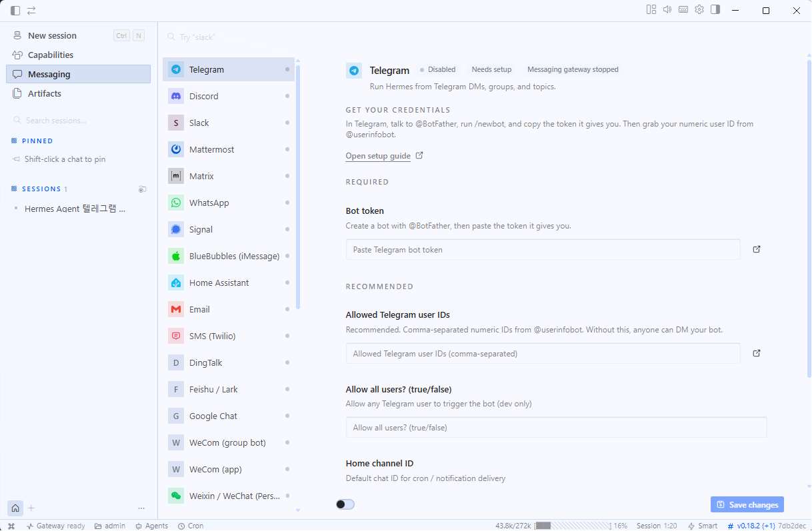This screenshot has height=531, width=812.
Task: Click the keyboard icon in title bar
Action: [x=683, y=9]
